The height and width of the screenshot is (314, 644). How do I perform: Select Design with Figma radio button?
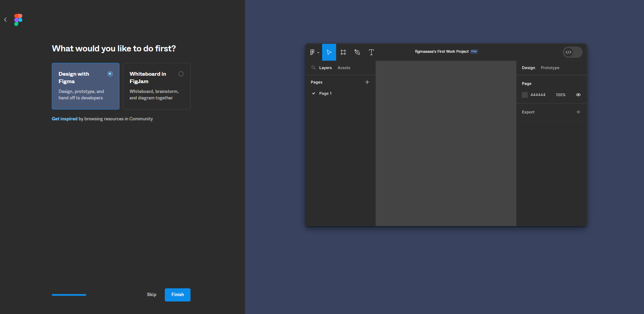click(110, 74)
